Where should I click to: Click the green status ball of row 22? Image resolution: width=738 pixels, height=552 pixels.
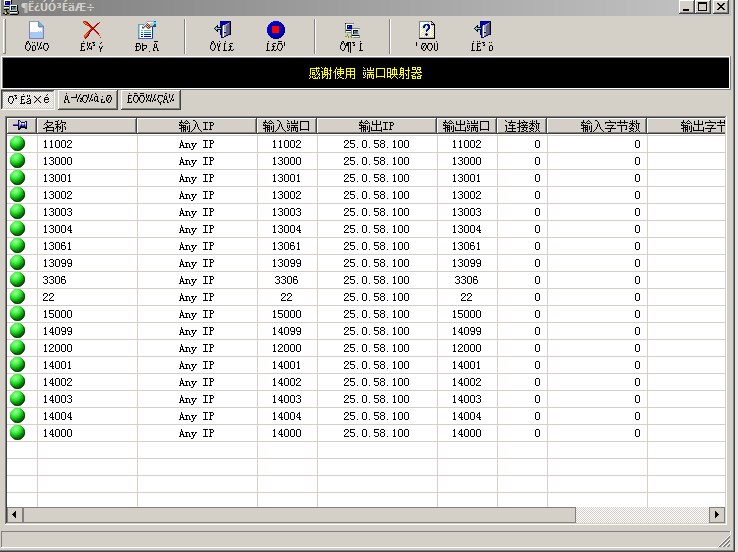coord(17,296)
